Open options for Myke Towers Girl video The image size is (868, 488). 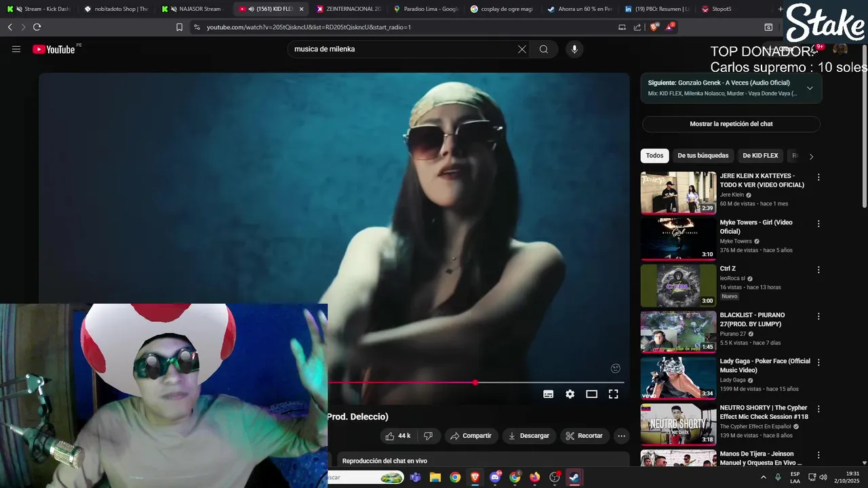818,224
